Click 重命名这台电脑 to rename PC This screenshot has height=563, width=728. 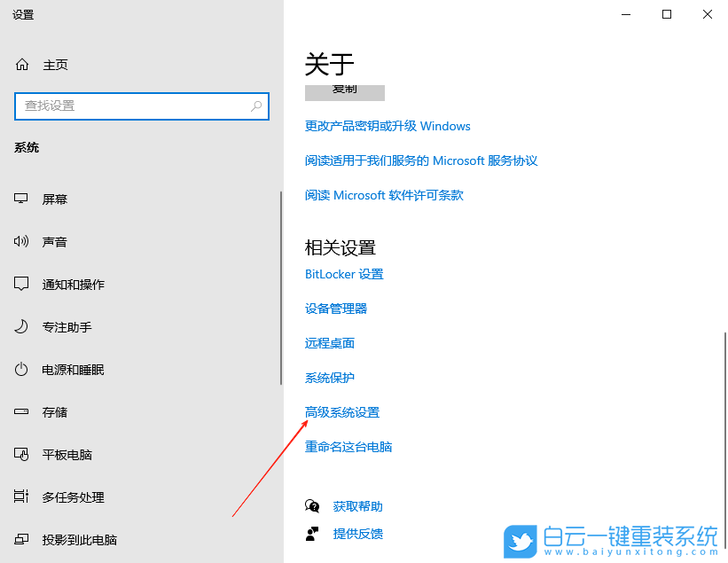[349, 446]
